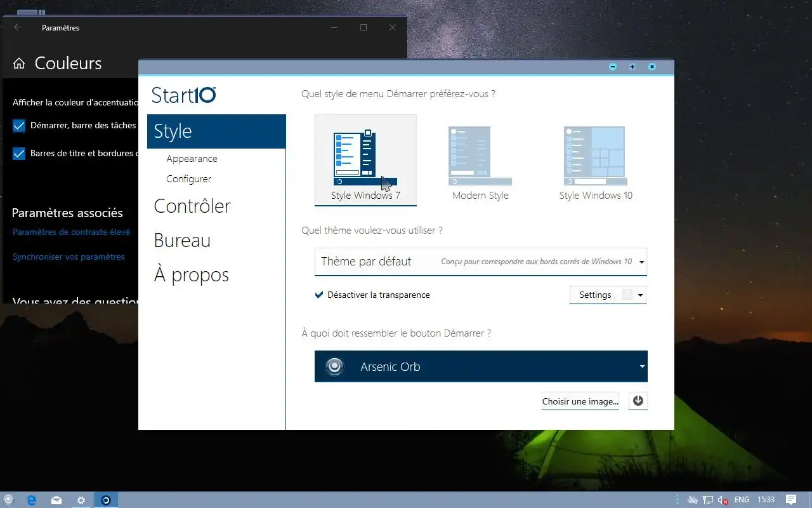Minimize the Start10 window
812x508 pixels.
pos(613,67)
